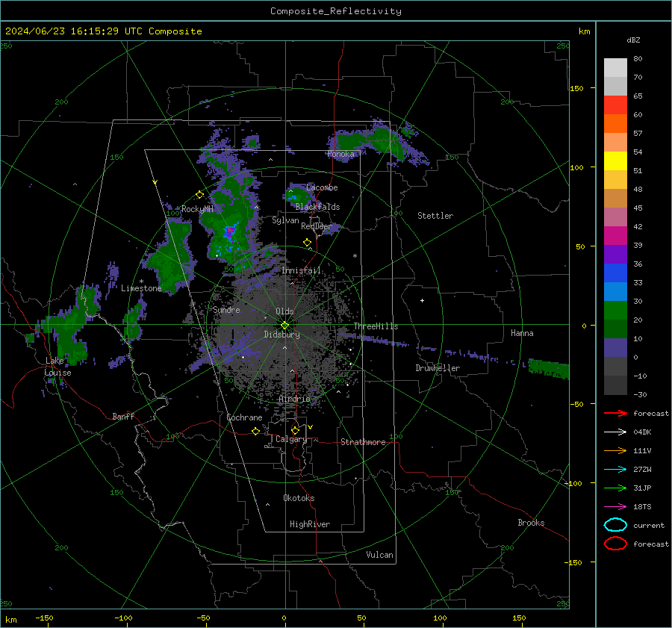Click the yellow diamond marker below RedDeer
The image size is (672, 628).
[307, 243]
